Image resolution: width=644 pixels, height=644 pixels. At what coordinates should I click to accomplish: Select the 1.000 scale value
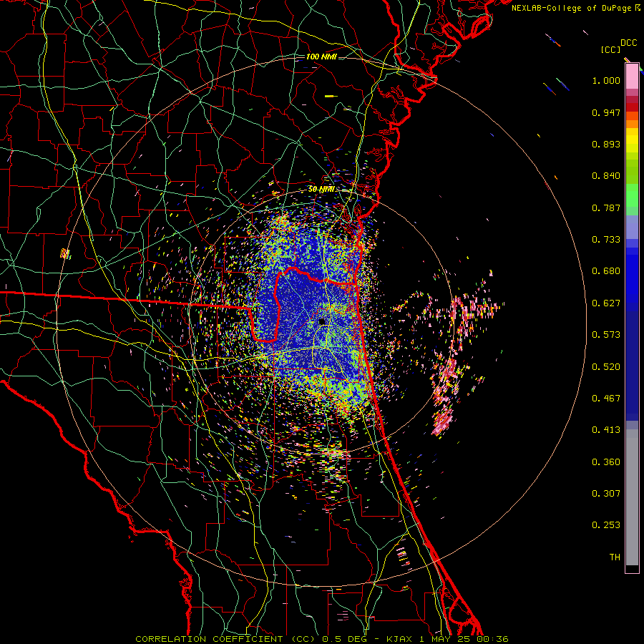[606, 81]
